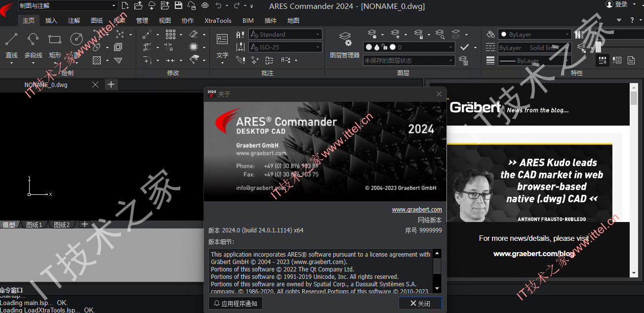
Task: Click the 应用程序通知 button
Action: [236, 304]
